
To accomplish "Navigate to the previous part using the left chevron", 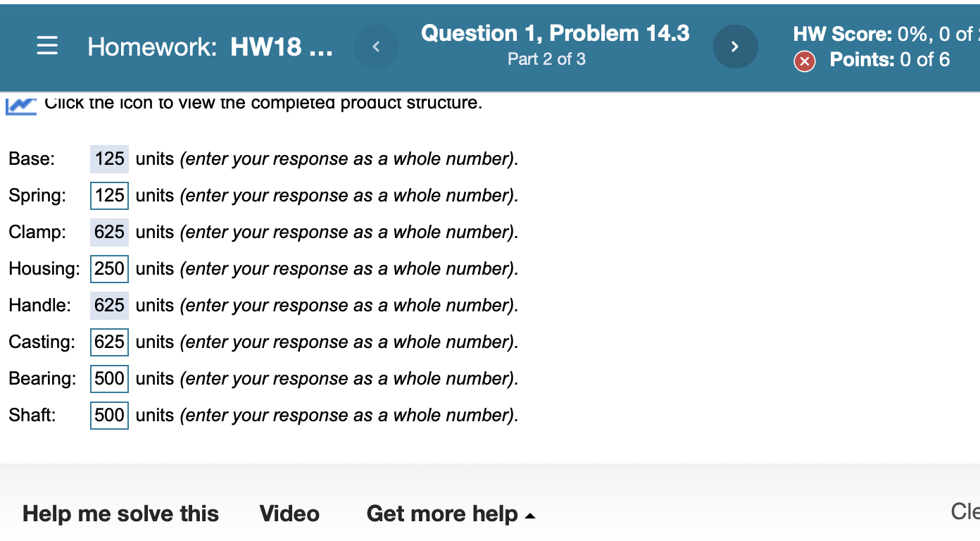I will click(x=377, y=46).
